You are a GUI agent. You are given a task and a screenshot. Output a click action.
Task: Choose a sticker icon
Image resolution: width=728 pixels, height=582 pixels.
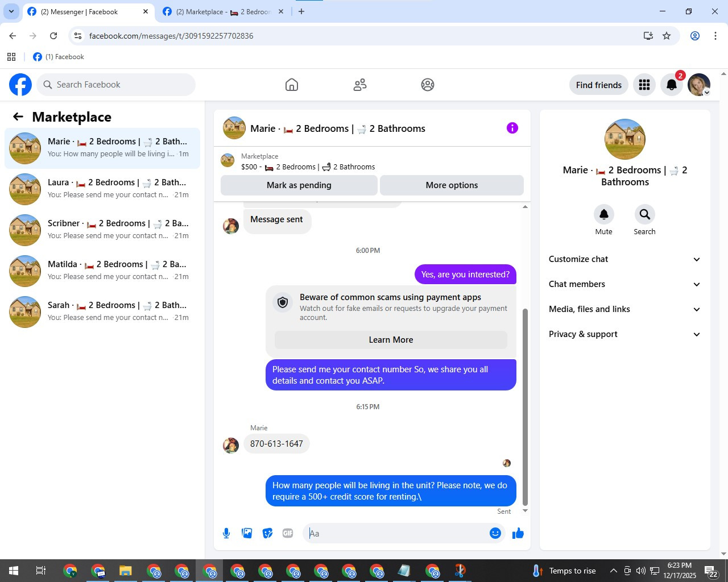267,533
